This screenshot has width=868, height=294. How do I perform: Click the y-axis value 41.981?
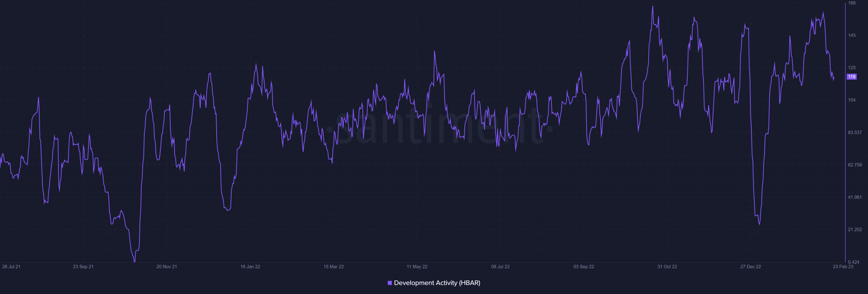pyautogui.click(x=855, y=197)
